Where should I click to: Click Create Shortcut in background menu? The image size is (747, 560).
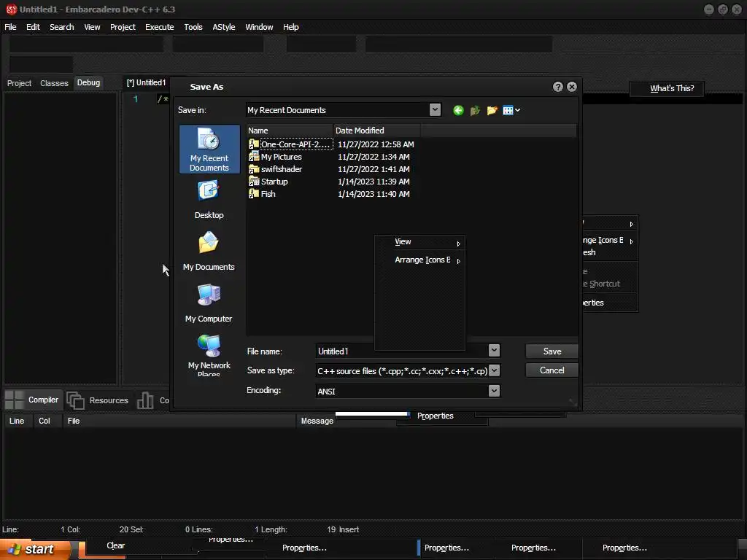pyautogui.click(x=603, y=284)
